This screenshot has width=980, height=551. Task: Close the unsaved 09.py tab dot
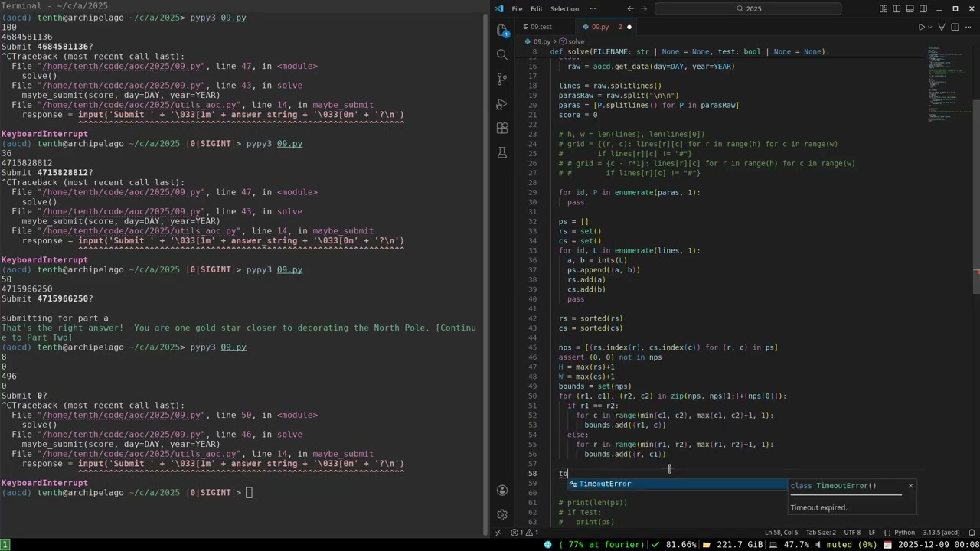(x=629, y=27)
